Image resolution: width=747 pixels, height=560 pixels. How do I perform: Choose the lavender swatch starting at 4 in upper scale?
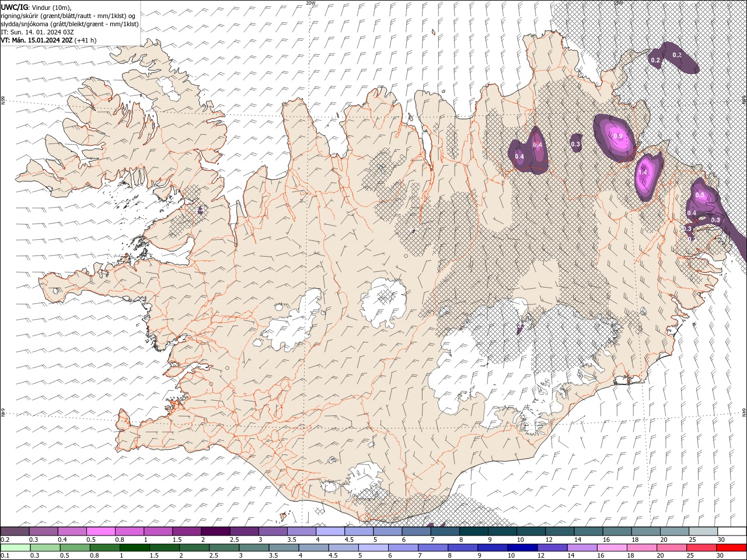[330, 531]
